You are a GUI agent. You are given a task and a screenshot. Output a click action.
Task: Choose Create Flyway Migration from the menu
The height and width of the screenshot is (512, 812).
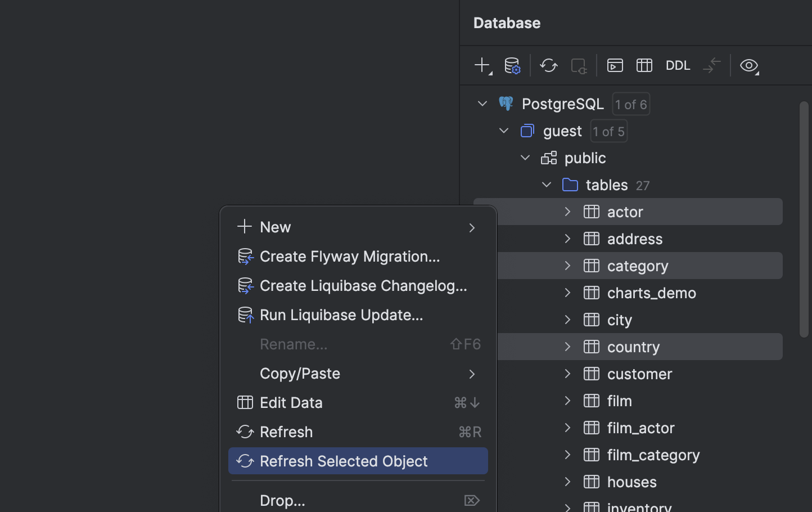(350, 256)
